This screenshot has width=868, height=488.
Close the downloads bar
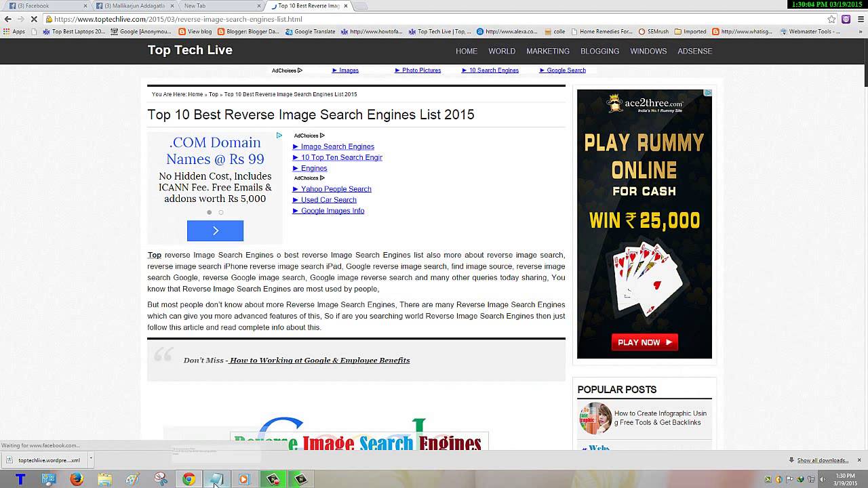tap(859, 460)
